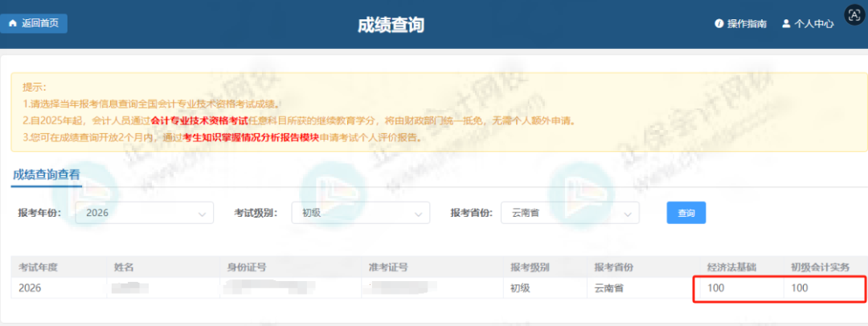
Task: Click the 准考证号 column header
Action: (x=389, y=267)
